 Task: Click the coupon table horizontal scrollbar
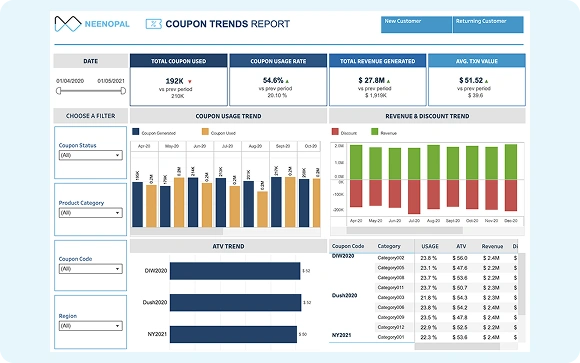[457, 346]
